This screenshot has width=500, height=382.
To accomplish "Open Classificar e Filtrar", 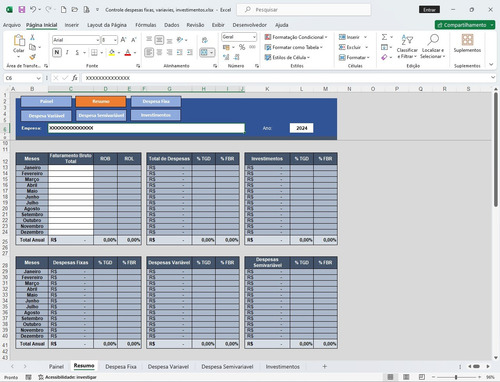I will (x=407, y=46).
